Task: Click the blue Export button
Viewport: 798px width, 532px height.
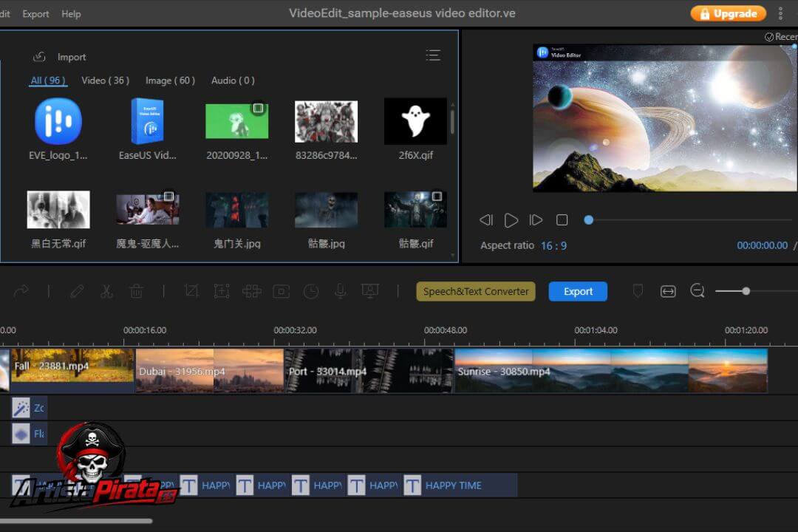Action: pos(578,291)
